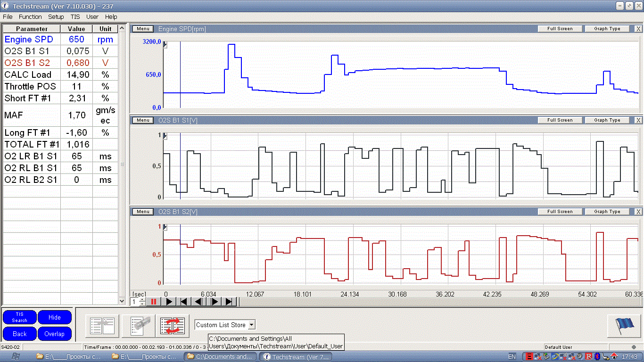Open the Function menu
This screenshot has height=362, width=644.
(x=30, y=16)
